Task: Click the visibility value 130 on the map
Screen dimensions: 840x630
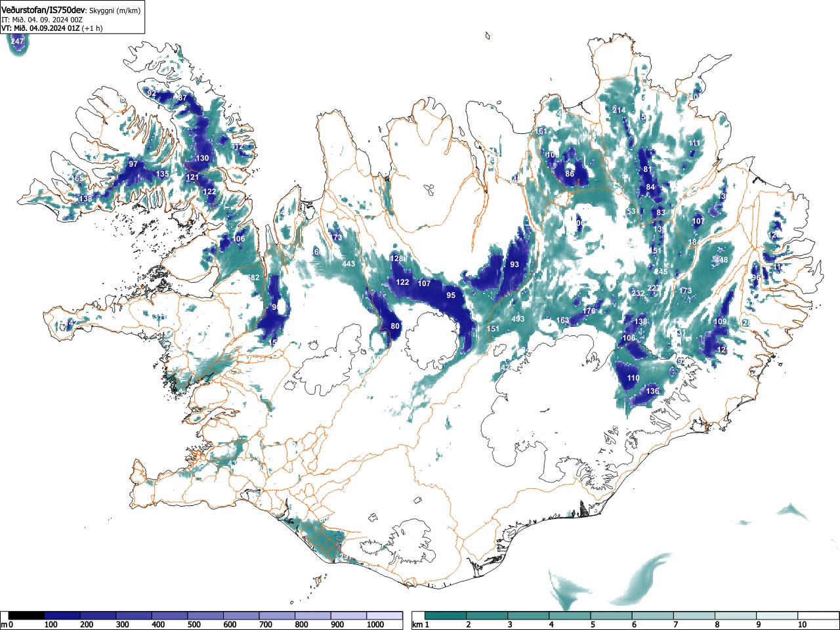Action: click(202, 158)
